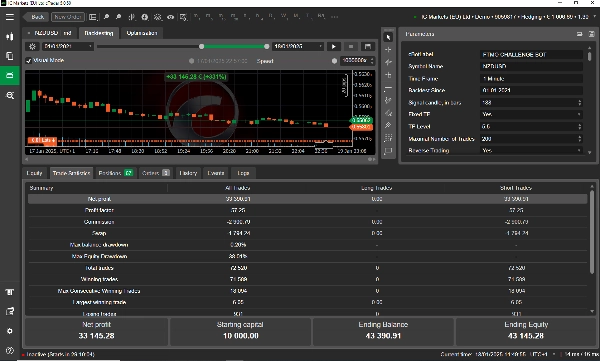Click the load parameters icon in Parameters header

point(579,34)
